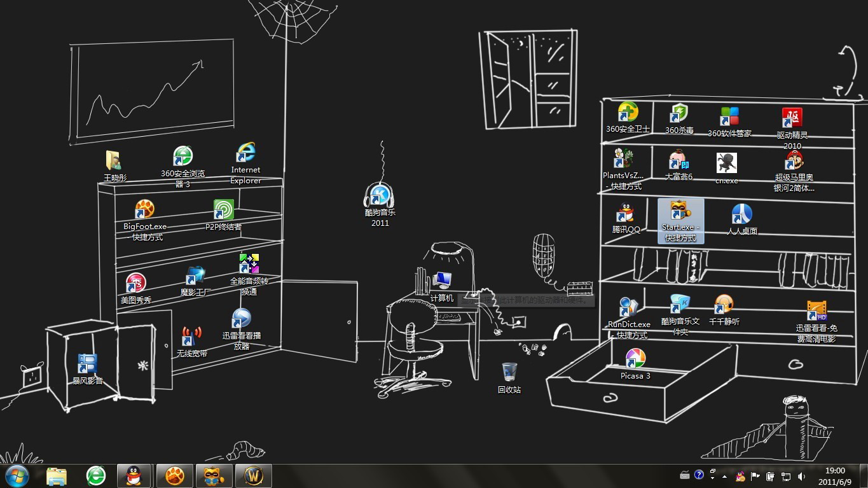The width and height of the screenshot is (868, 488).
Task: Click the Picasa 3 desktop shortcut
Action: (635, 364)
